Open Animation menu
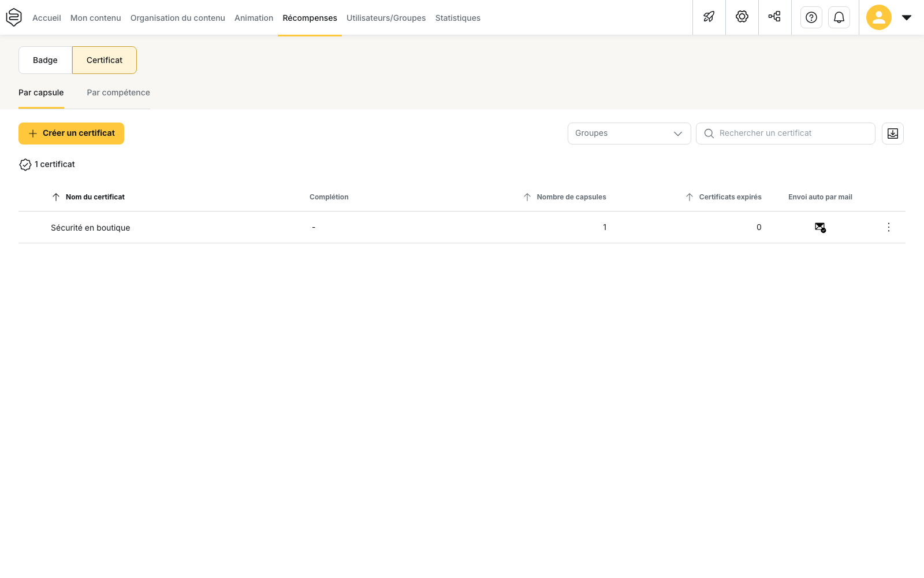The height and width of the screenshot is (578, 924). pos(254,18)
